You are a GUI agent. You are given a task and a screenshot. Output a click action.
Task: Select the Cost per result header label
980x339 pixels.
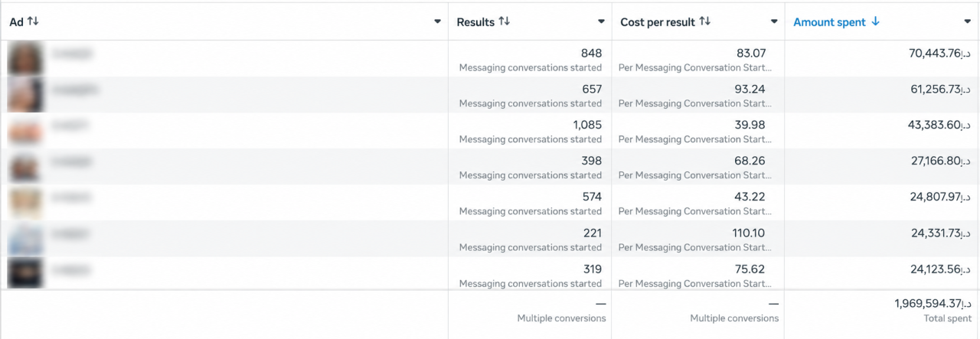tap(658, 22)
